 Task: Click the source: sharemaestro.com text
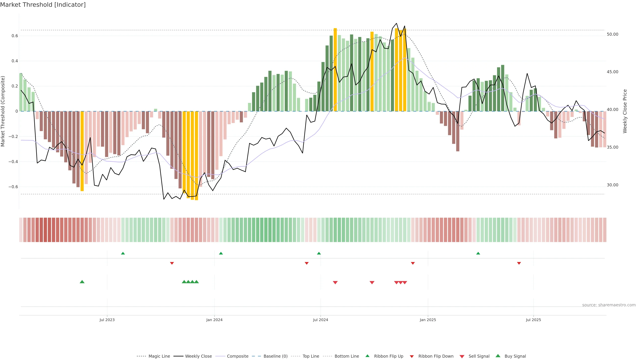609,305
